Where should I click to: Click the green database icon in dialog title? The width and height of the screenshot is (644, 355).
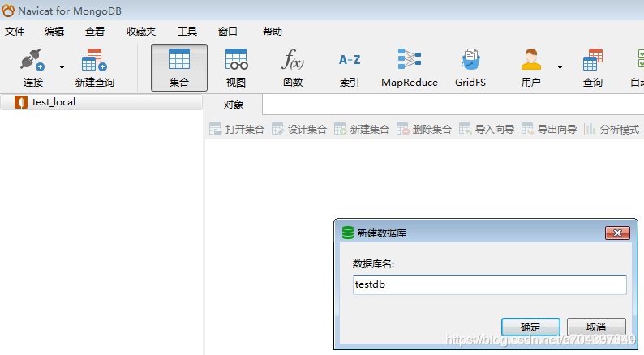pyautogui.click(x=348, y=233)
